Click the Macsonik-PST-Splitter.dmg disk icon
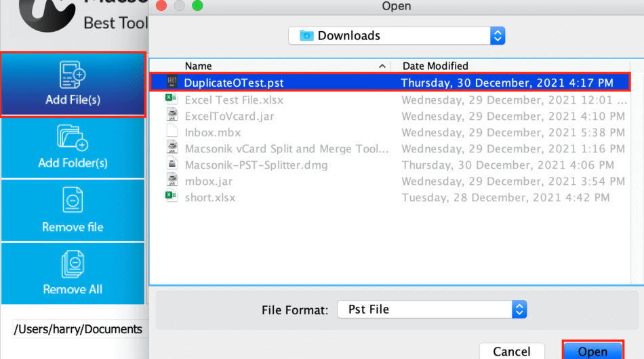644x359 pixels. [172, 163]
